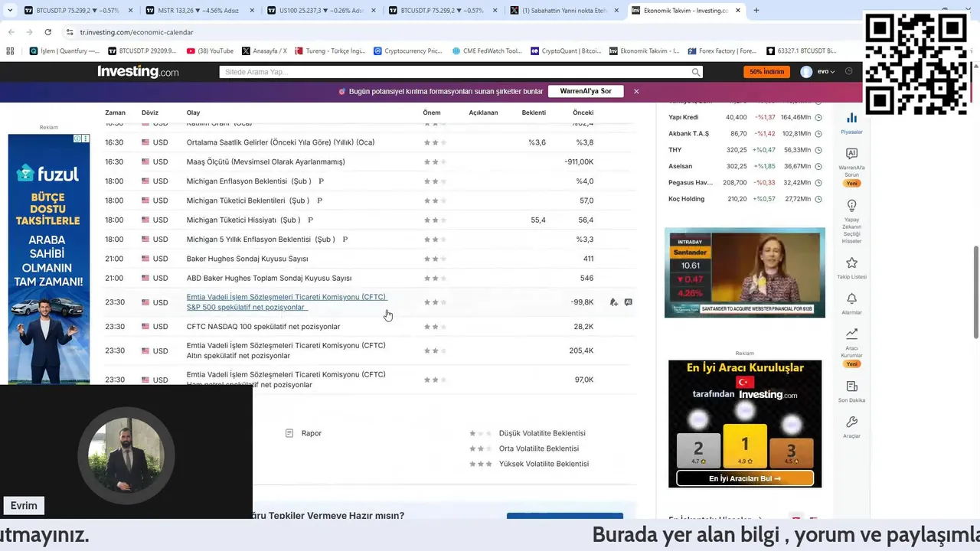
Task: Close the Ekonomik Takvim browser tab
Action: point(738,11)
